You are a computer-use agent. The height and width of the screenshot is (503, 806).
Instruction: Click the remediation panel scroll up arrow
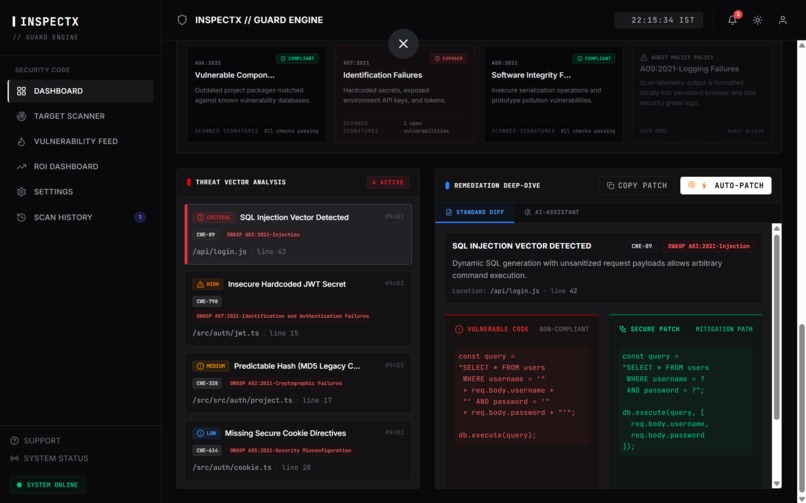(777, 228)
